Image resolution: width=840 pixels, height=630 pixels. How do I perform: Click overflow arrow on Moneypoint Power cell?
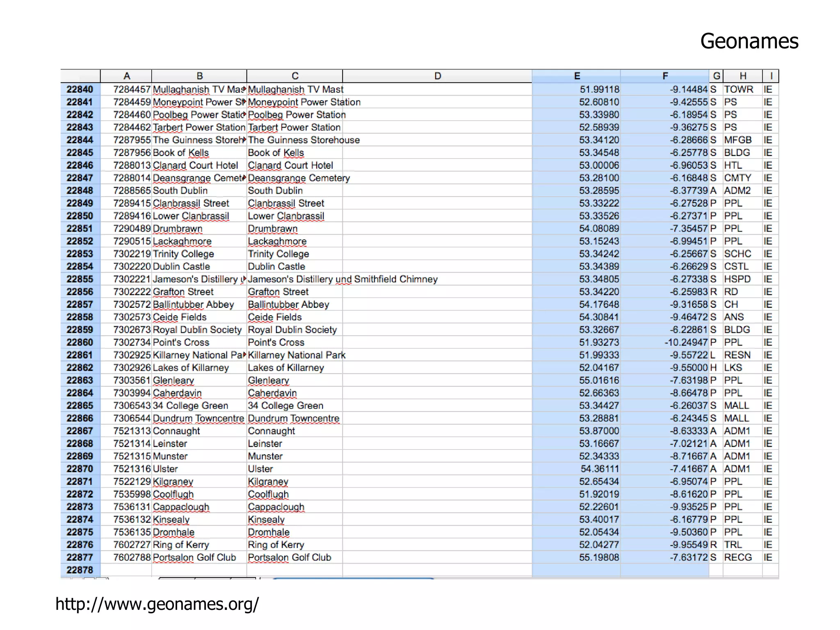pyautogui.click(x=245, y=102)
